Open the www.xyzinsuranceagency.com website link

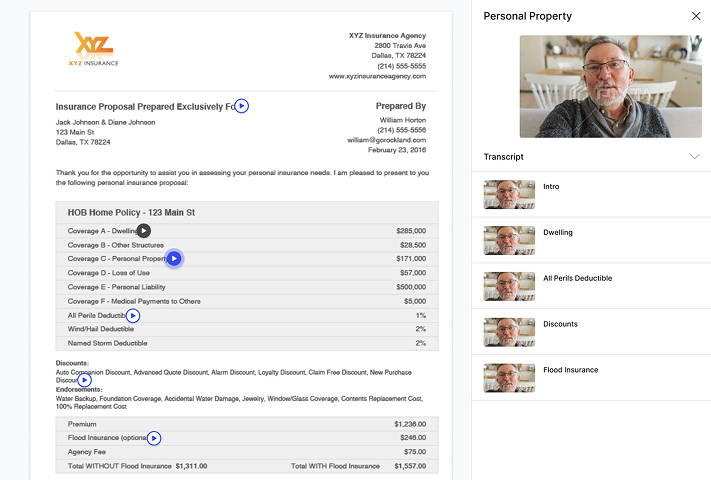[377, 77]
